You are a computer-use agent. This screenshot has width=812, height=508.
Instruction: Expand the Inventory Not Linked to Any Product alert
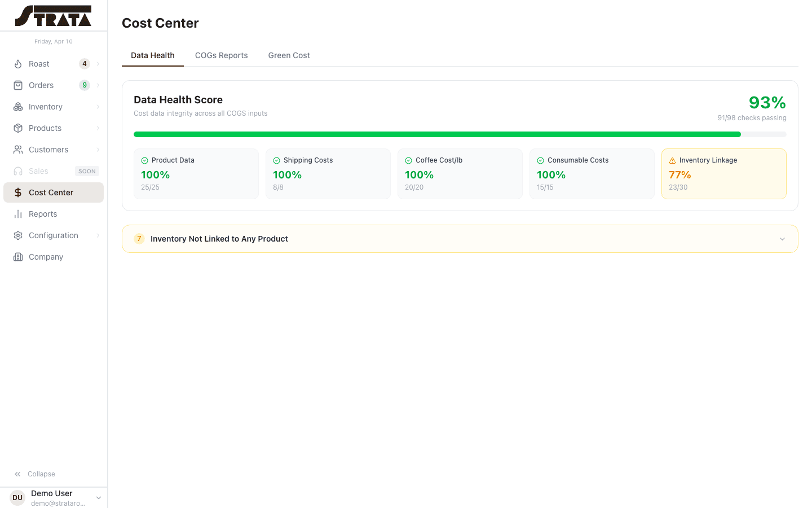[x=460, y=238]
